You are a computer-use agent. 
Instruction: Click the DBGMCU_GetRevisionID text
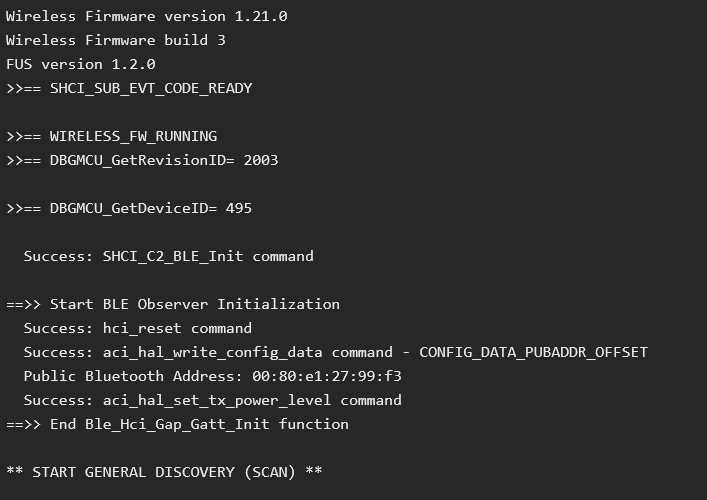(137, 160)
